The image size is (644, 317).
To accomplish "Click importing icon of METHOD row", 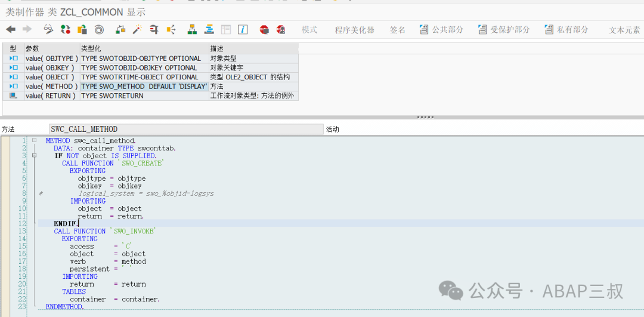I will tap(13, 87).
